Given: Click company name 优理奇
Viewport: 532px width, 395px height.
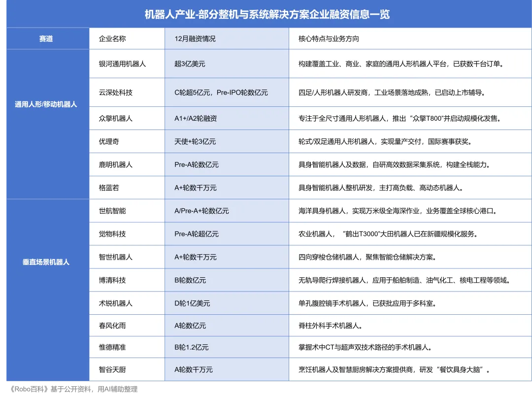Looking at the screenshot, I should pos(109,141).
